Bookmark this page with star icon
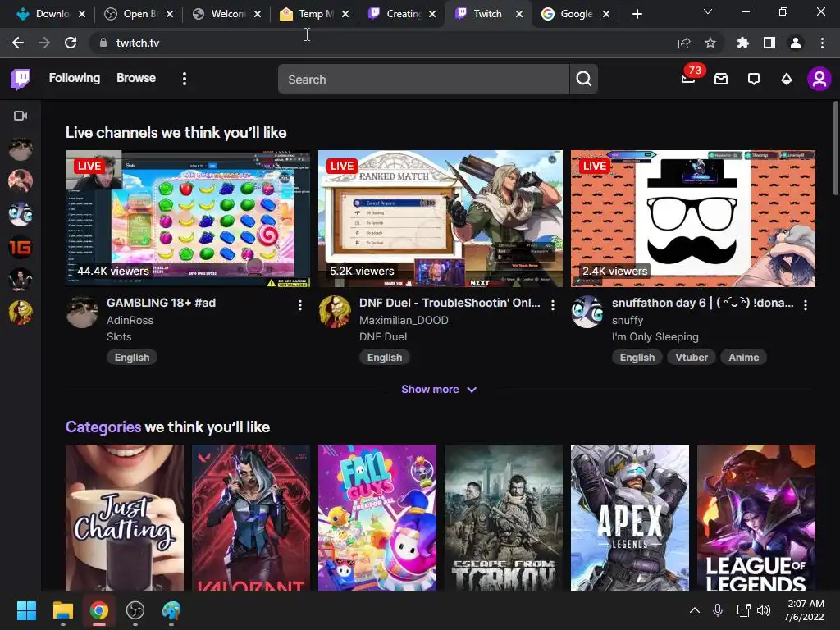Screen dimensions: 840x630 pos(710,43)
